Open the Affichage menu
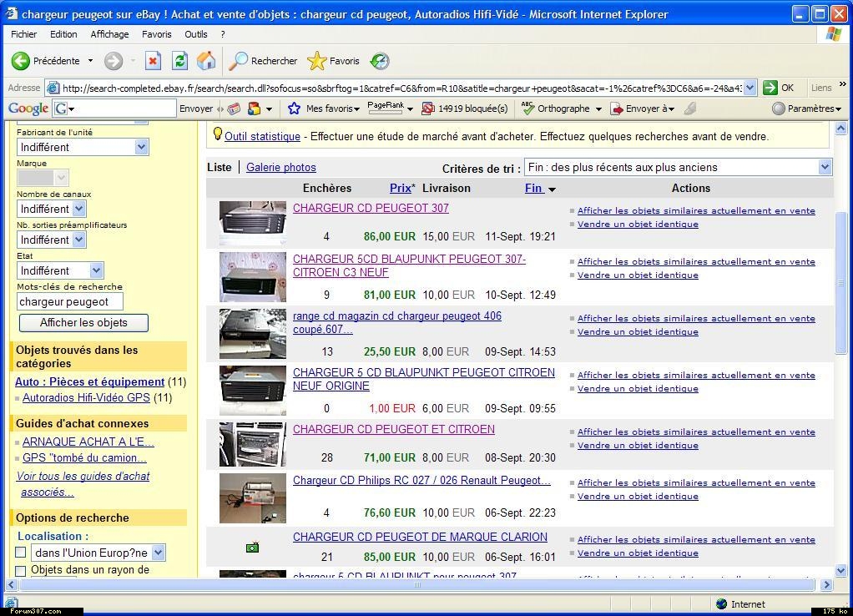Image resolution: width=853 pixels, height=616 pixels. pos(109,34)
